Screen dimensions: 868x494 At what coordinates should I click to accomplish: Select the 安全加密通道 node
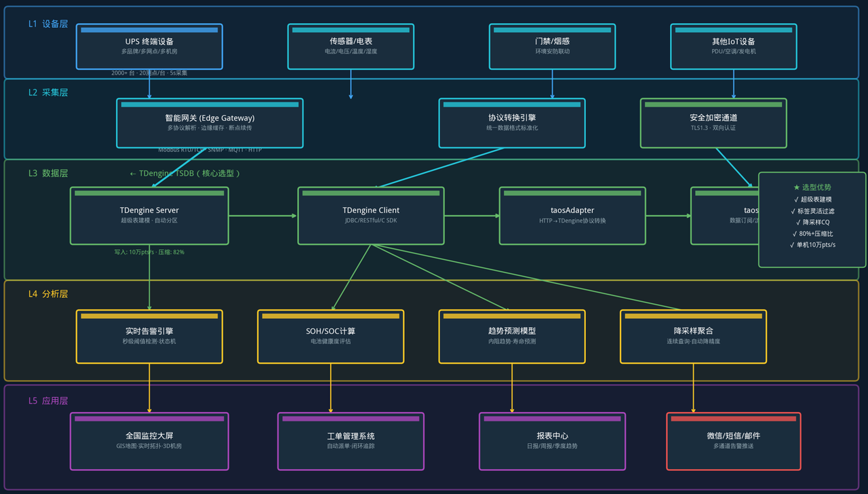click(713, 123)
